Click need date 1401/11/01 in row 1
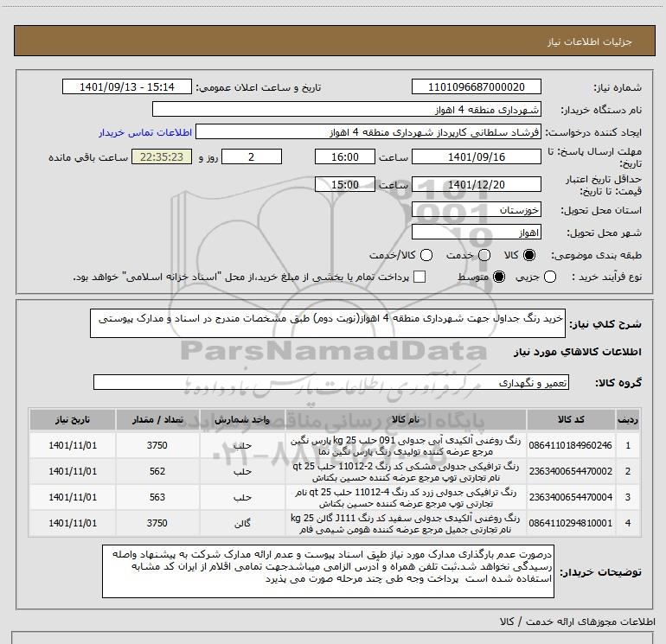This screenshot has width=666, height=644. click(x=73, y=445)
